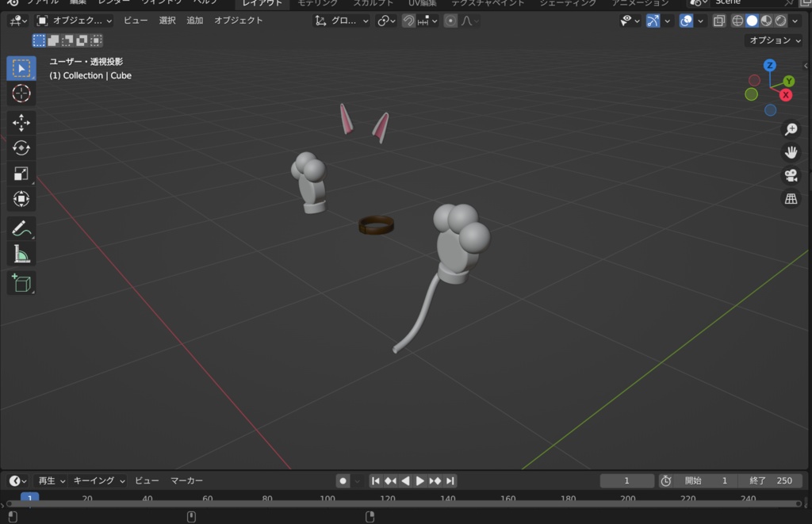Image resolution: width=812 pixels, height=524 pixels.
Task: Click the 開始 start frame field
Action: 705,481
